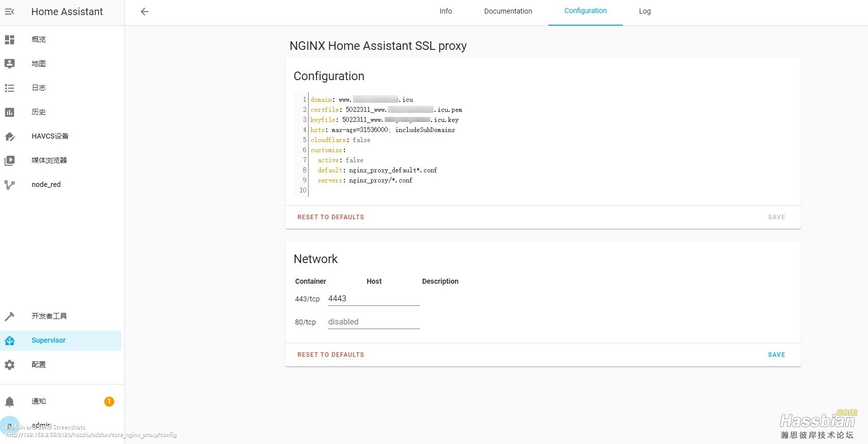The width and height of the screenshot is (868, 444).
Task: Open 概览 in the sidebar
Action: coord(39,39)
